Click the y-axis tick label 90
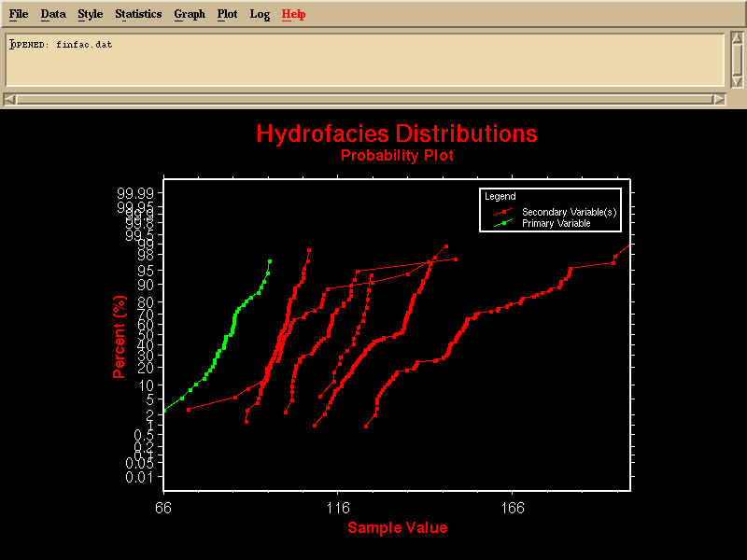 pos(146,285)
